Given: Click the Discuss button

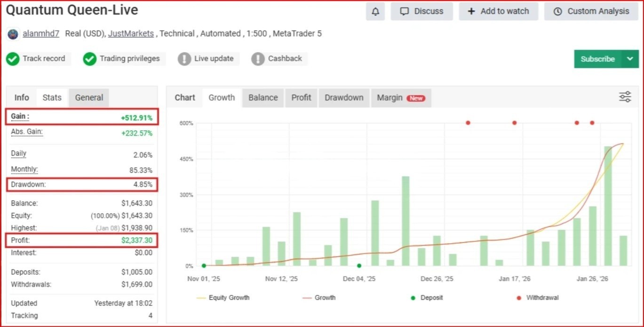Looking at the screenshot, I should (x=421, y=11).
